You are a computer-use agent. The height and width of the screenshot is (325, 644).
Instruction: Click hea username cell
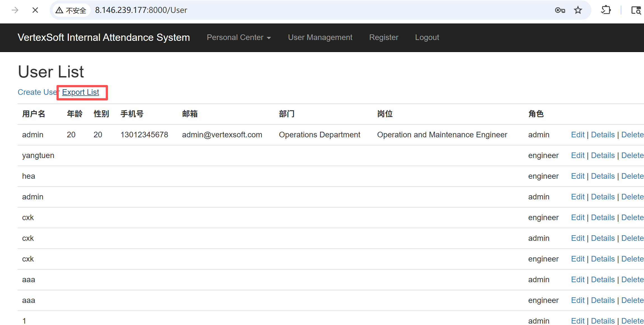pos(29,176)
